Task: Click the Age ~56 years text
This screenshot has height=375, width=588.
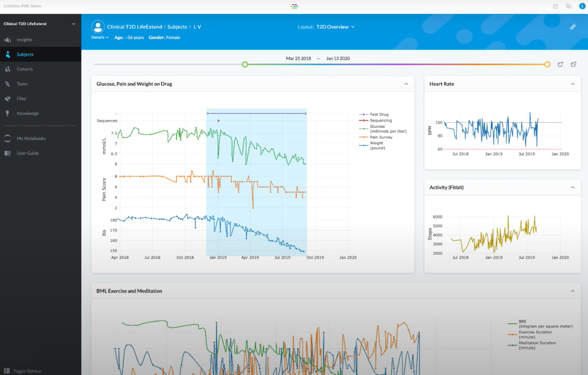Action: 129,37
